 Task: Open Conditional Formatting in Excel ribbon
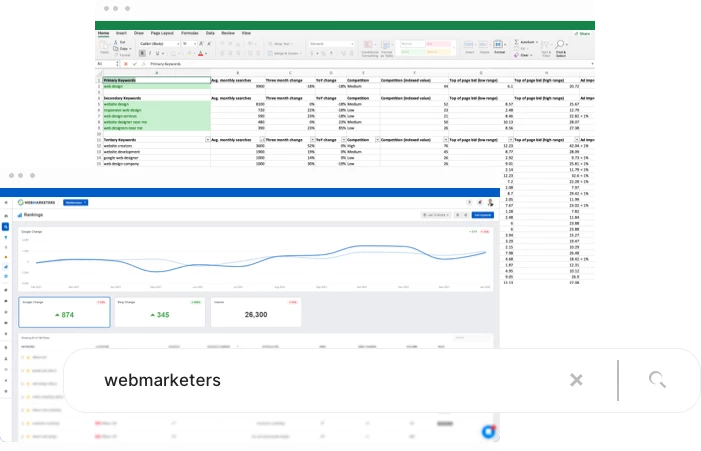click(369, 48)
